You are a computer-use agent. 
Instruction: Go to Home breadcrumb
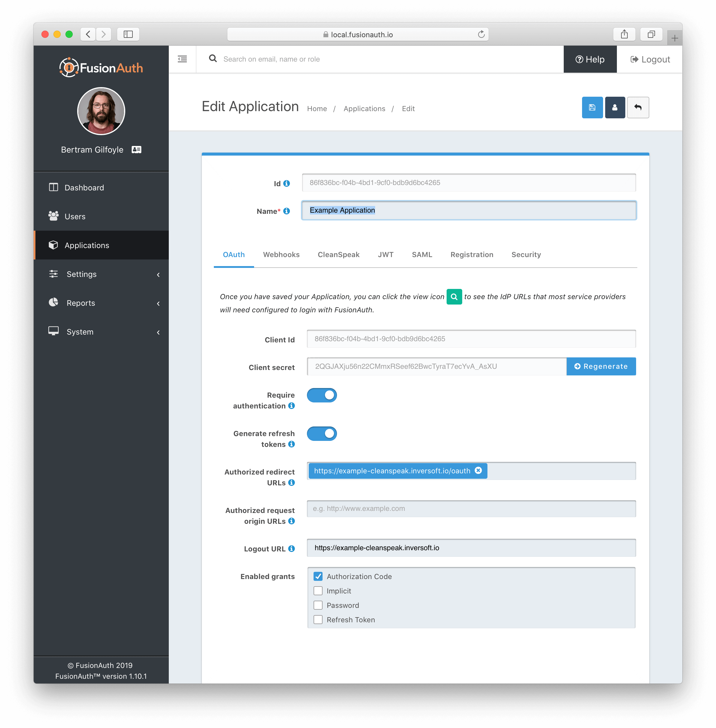(x=317, y=108)
